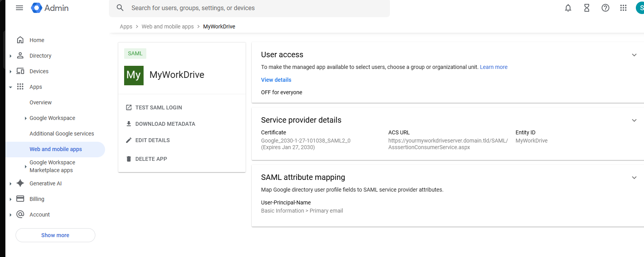Expand the Service provider details chevron
Viewport: 644px width, 257px height.
click(634, 120)
